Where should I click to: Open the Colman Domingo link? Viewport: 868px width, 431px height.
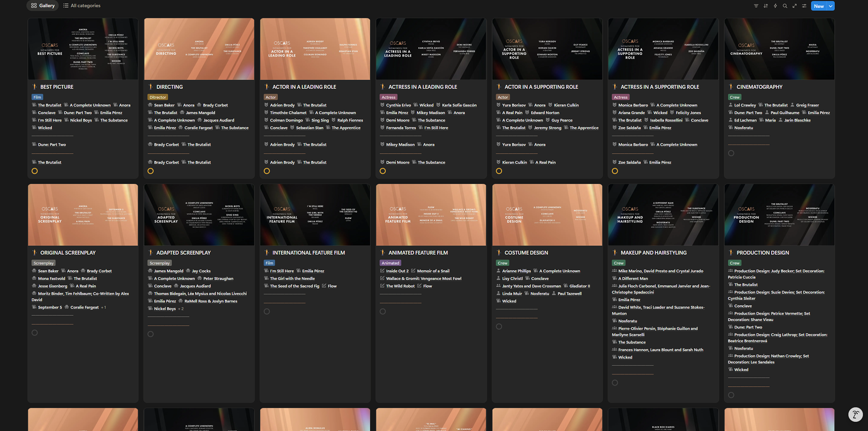pos(287,121)
